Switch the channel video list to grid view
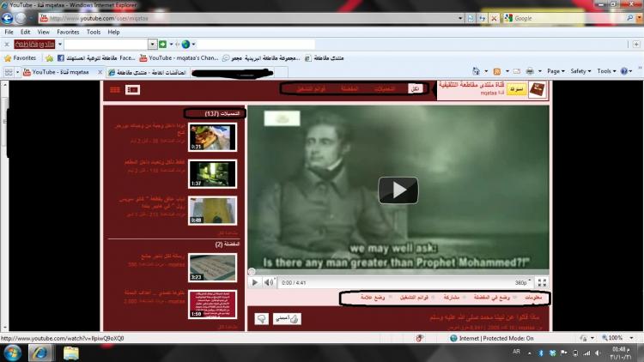 113,88
